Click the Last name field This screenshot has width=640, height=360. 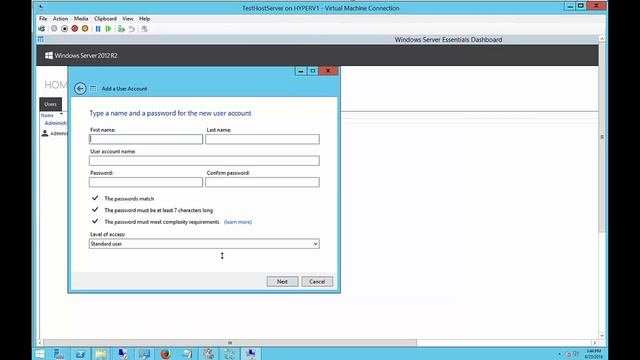pos(262,139)
